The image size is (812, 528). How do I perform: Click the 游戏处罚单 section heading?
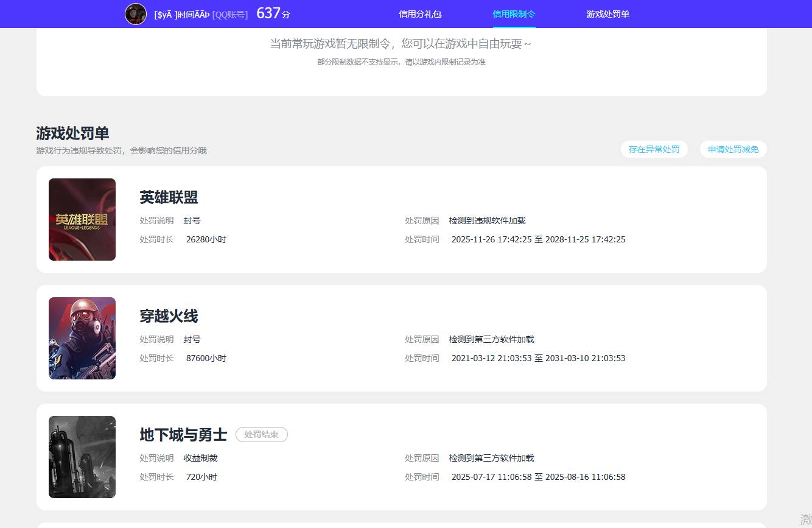click(x=72, y=133)
